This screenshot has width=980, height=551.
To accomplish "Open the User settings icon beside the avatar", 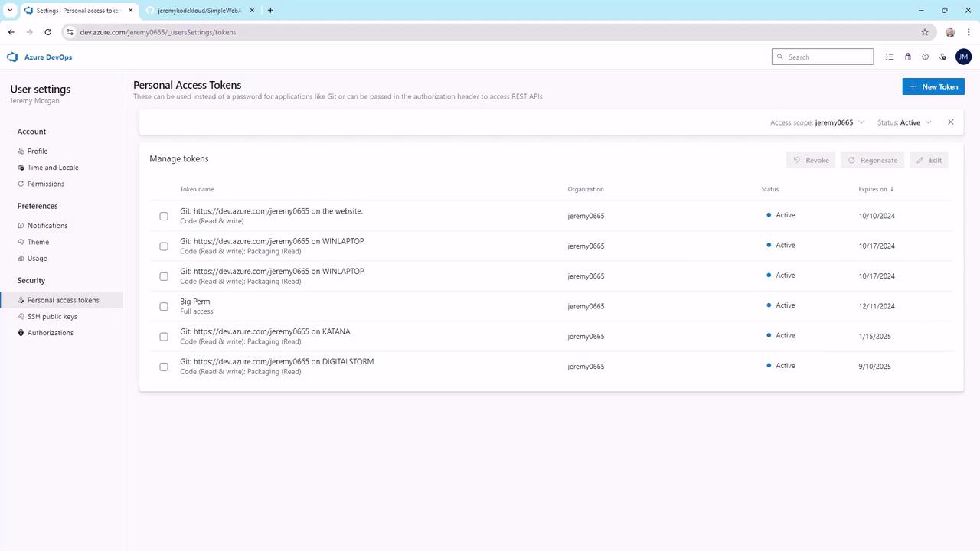I will point(943,57).
